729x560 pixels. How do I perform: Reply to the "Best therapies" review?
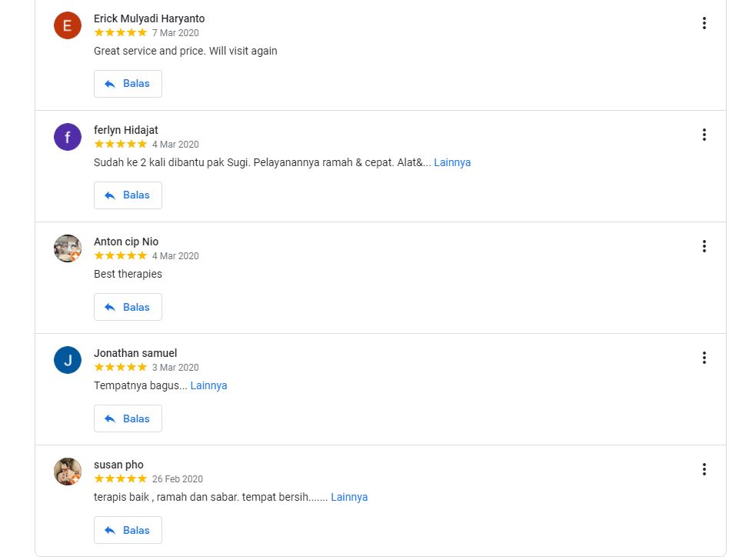point(128,307)
